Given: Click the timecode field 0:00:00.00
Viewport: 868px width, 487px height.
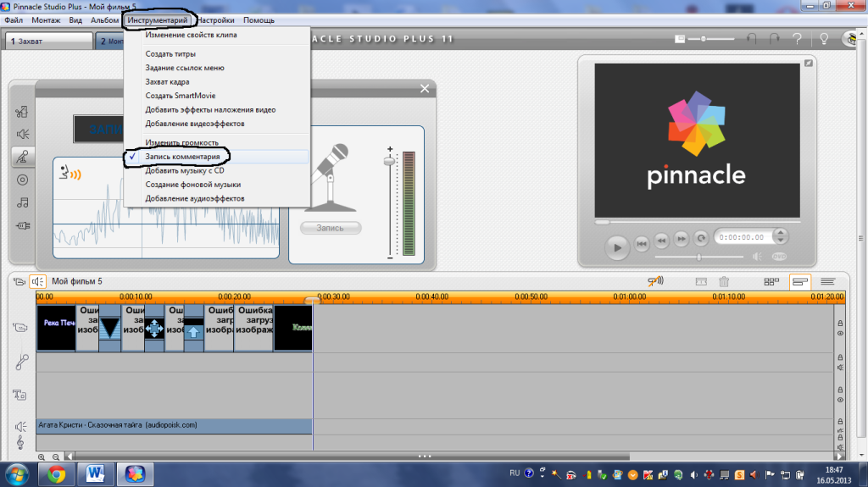Looking at the screenshot, I should tap(743, 237).
